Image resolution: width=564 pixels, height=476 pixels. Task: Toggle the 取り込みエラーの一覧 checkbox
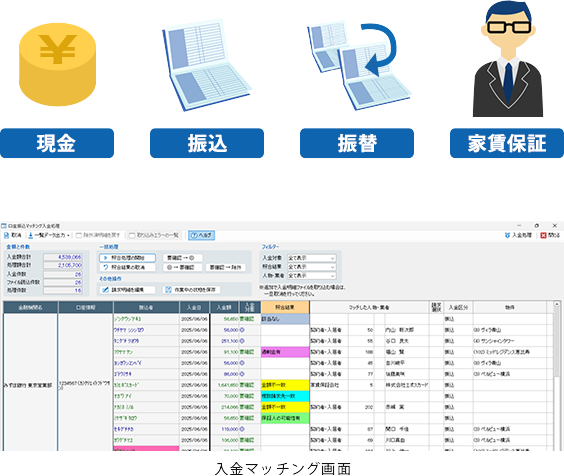pyautogui.click(x=154, y=235)
